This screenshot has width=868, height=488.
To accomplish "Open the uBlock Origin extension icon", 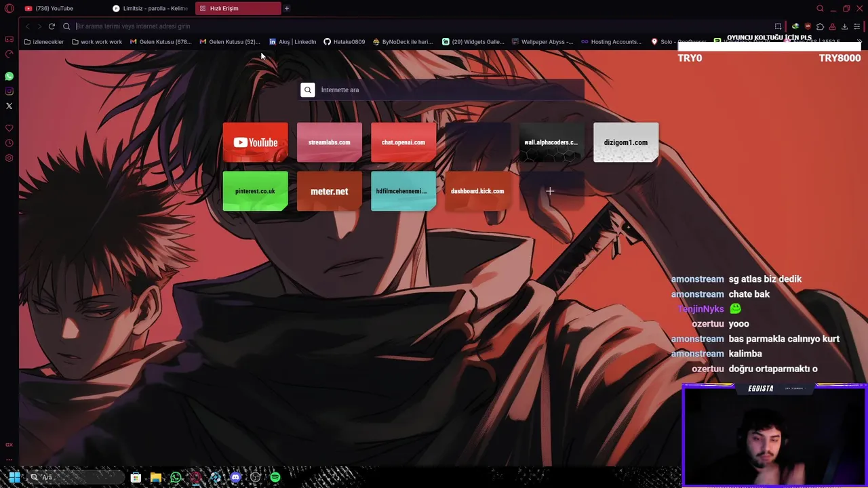I will [x=808, y=26].
